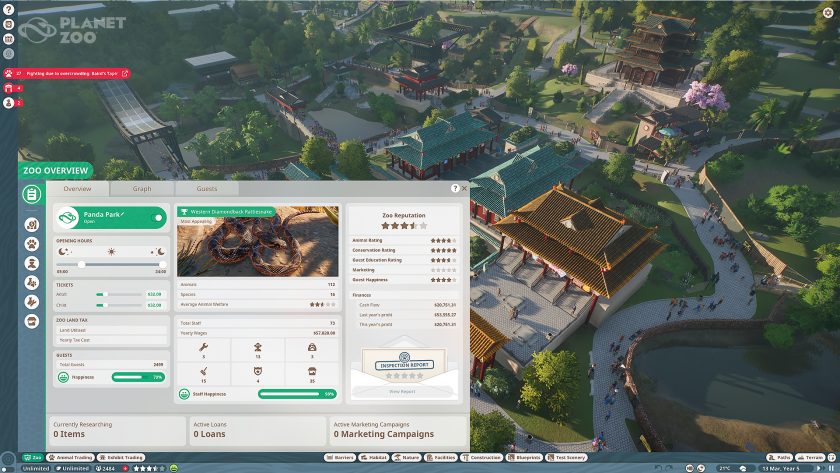Open the animal alert showing Baird's Tapir fighting

[66, 73]
